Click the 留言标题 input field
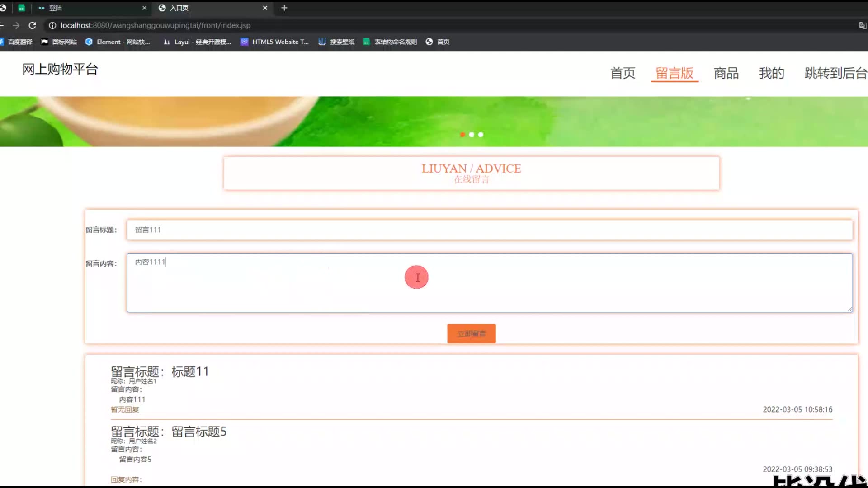The image size is (868, 488). tap(489, 230)
